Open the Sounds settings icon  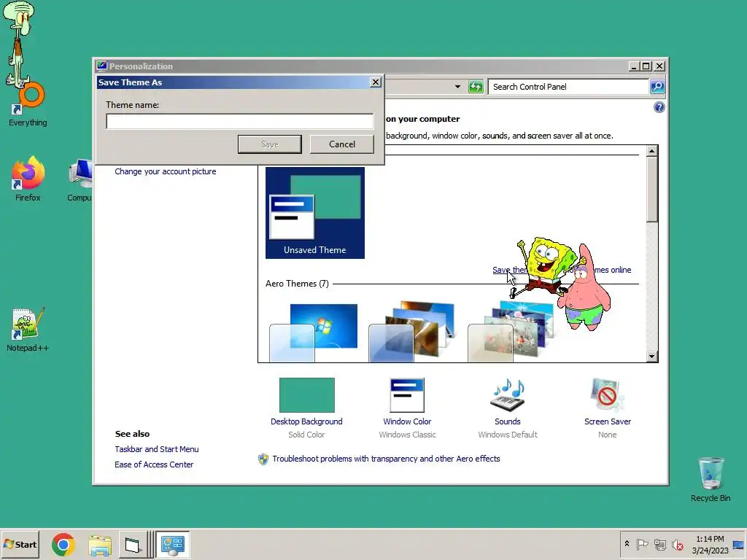[508, 395]
